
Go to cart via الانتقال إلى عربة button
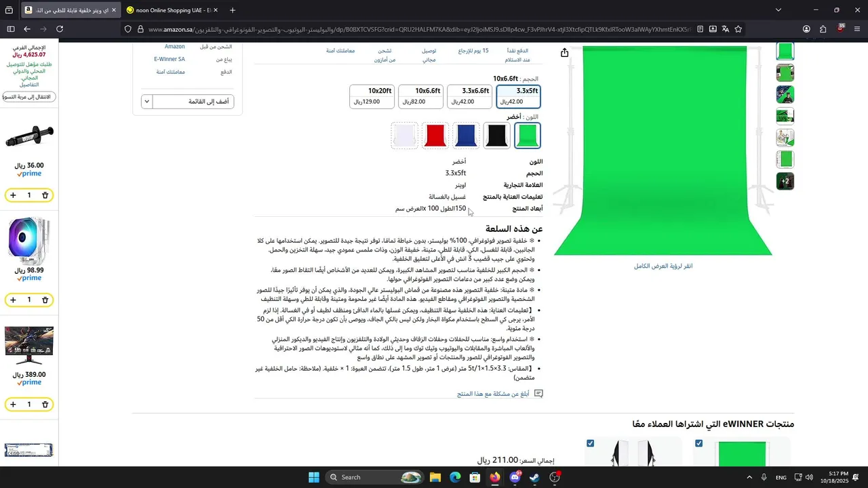pos(29,97)
